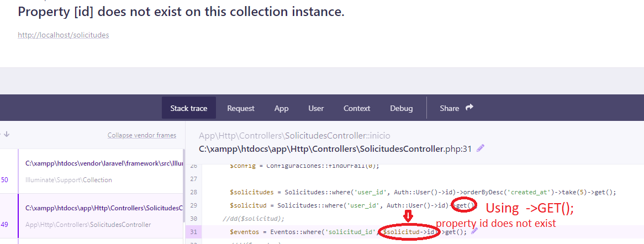The width and height of the screenshot is (644, 244).
Task: Open the User tab
Action: 316,108
